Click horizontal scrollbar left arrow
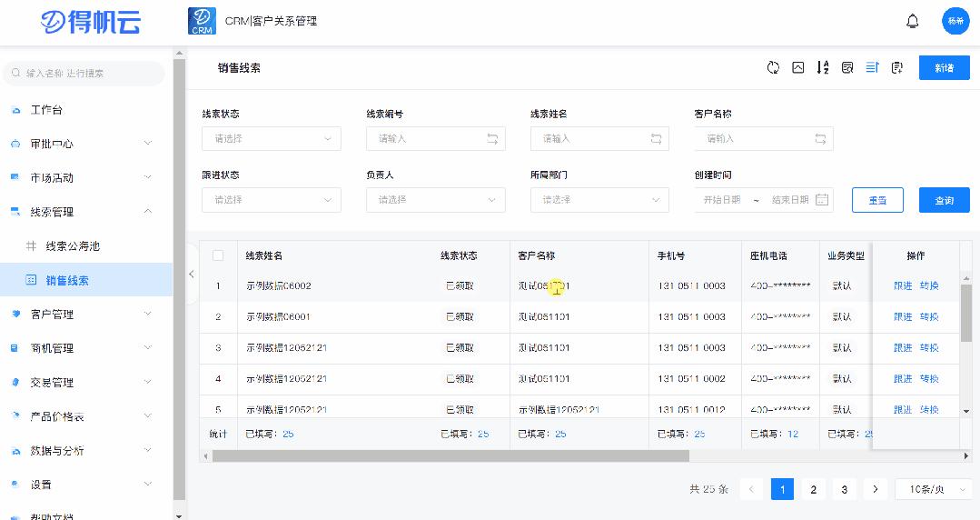Viewport: 980px width, 520px height. (205, 456)
